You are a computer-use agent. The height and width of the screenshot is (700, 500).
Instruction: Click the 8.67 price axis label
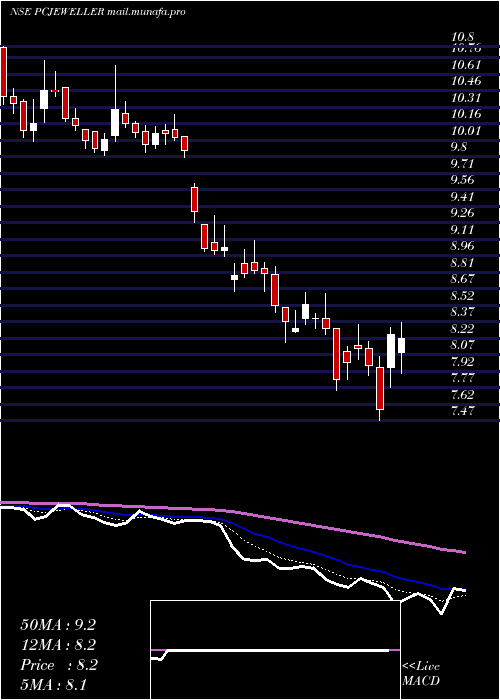tap(462, 279)
